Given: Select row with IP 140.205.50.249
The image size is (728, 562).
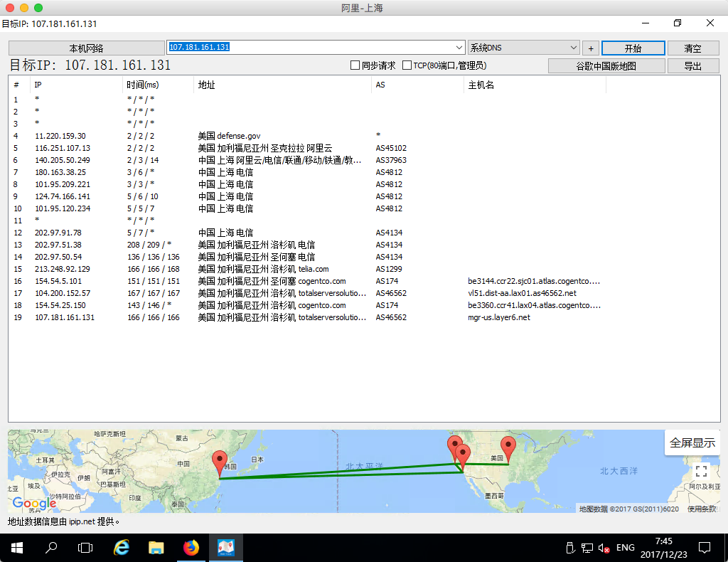Looking at the screenshot, I should [364, 160].
